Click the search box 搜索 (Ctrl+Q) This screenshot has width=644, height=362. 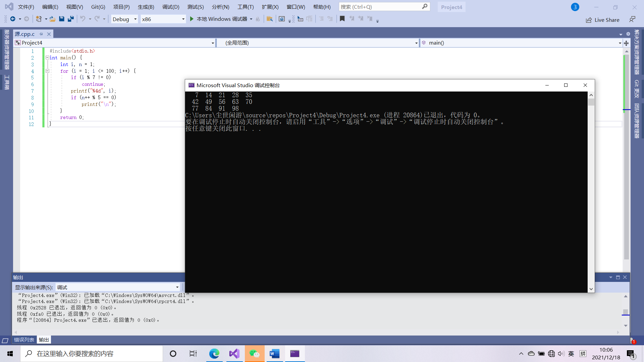381,7
